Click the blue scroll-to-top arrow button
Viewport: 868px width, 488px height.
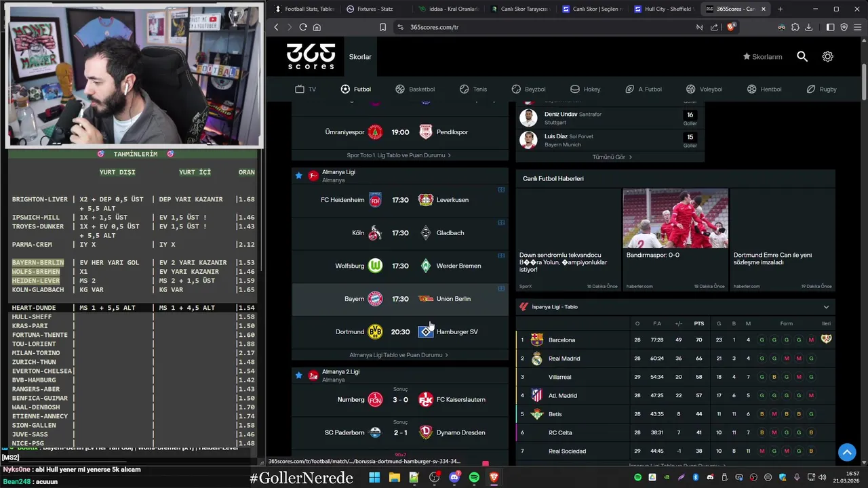coord(847,452)
